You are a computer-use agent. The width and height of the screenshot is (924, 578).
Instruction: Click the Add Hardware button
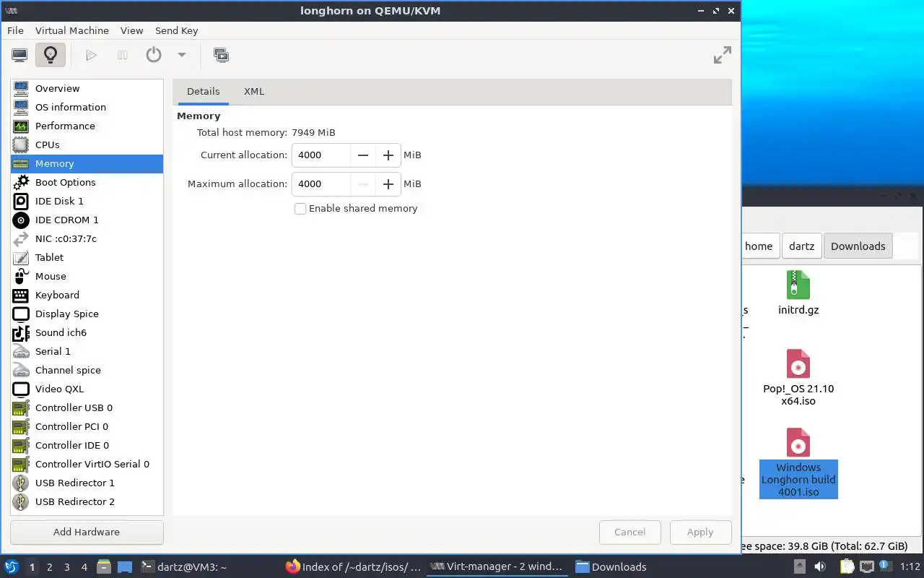pyautogui.click(x=87, y=532)
